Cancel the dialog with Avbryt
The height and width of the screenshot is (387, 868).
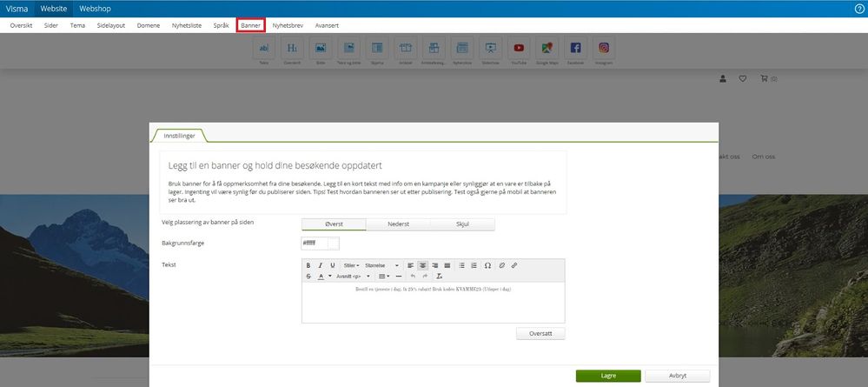point(678,376)
